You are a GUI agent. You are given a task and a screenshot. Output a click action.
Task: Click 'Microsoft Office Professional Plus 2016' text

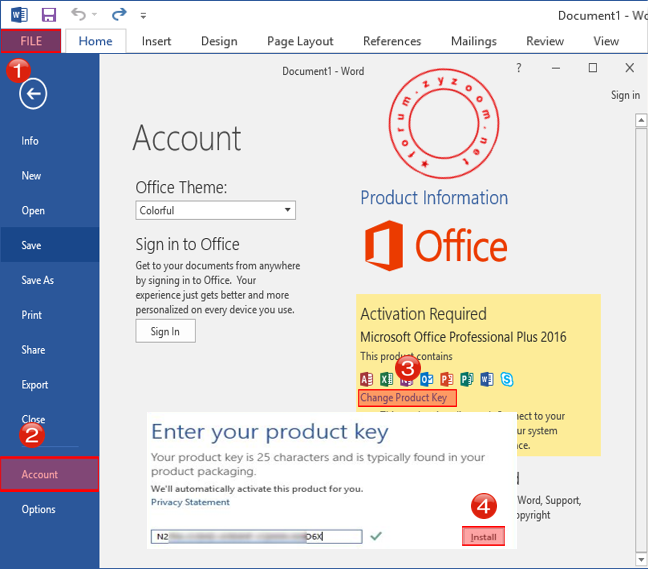[463, 337]
